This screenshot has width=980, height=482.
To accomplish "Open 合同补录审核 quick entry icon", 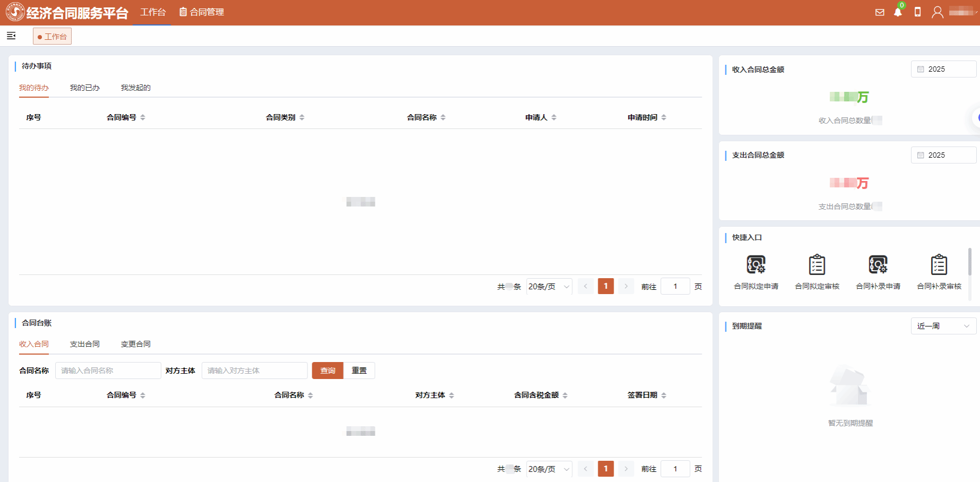I will click(x=939, y=265).
